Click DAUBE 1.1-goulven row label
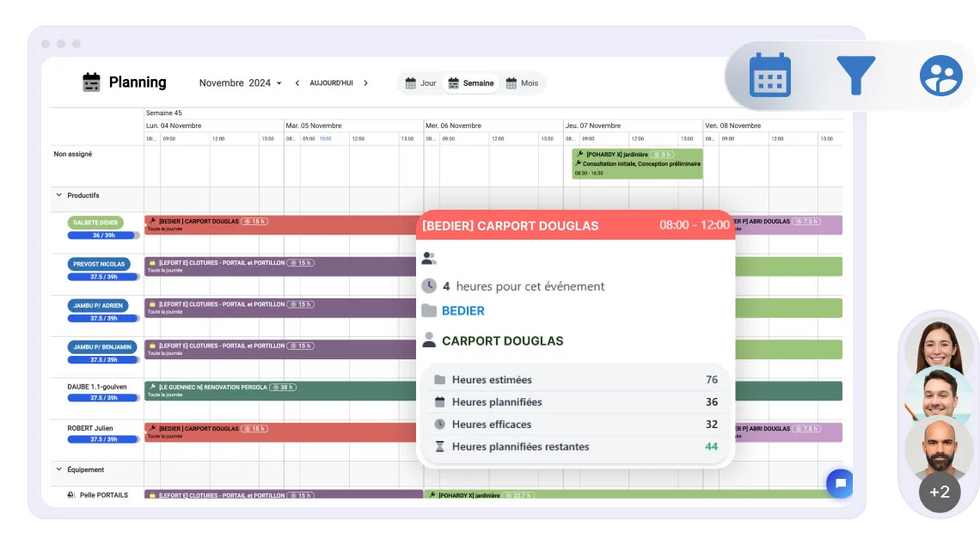 point(97,387)
